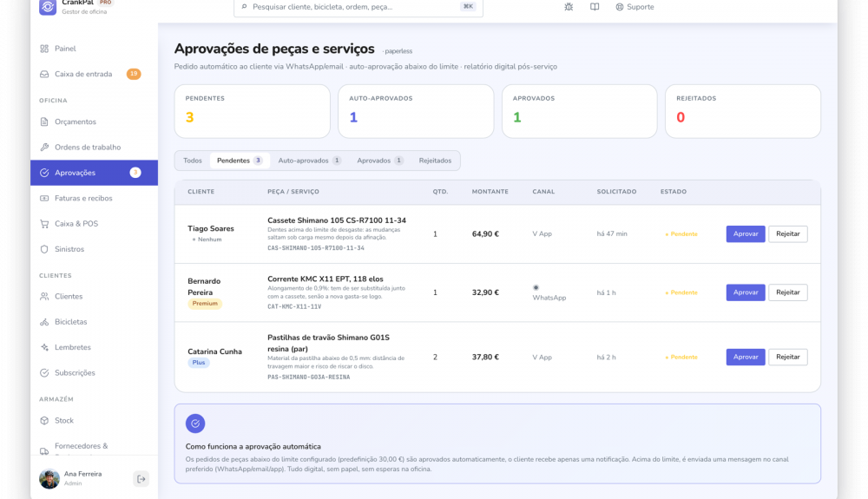Switch to the Auto-aprovados tab
868x499 pixels.
tap(310, 161)
